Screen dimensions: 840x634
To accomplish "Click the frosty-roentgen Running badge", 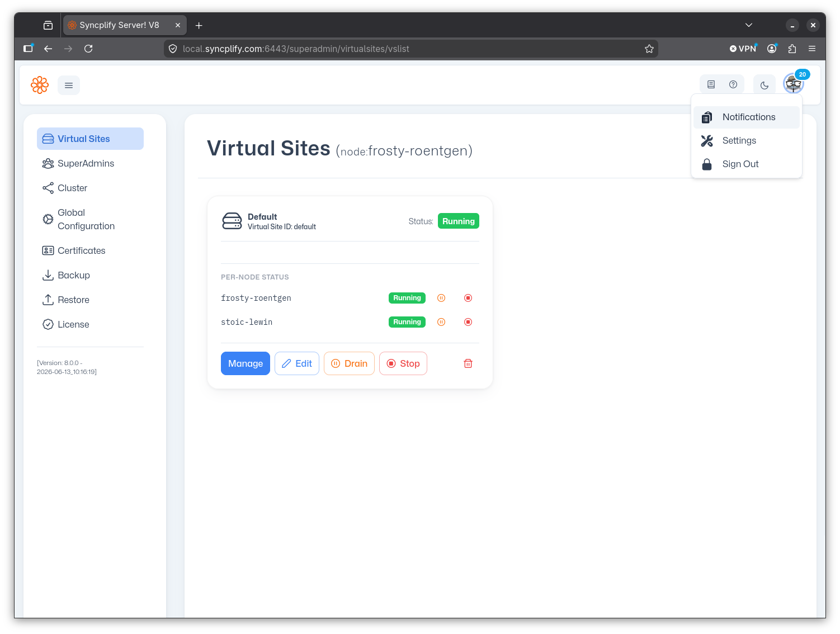I will point(407,298).
